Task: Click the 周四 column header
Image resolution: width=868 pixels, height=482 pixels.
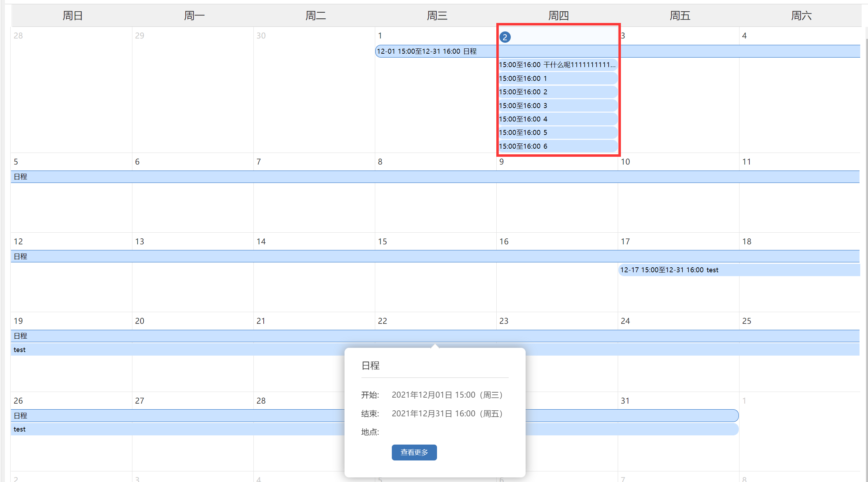Action: click(x=558, y=16)
